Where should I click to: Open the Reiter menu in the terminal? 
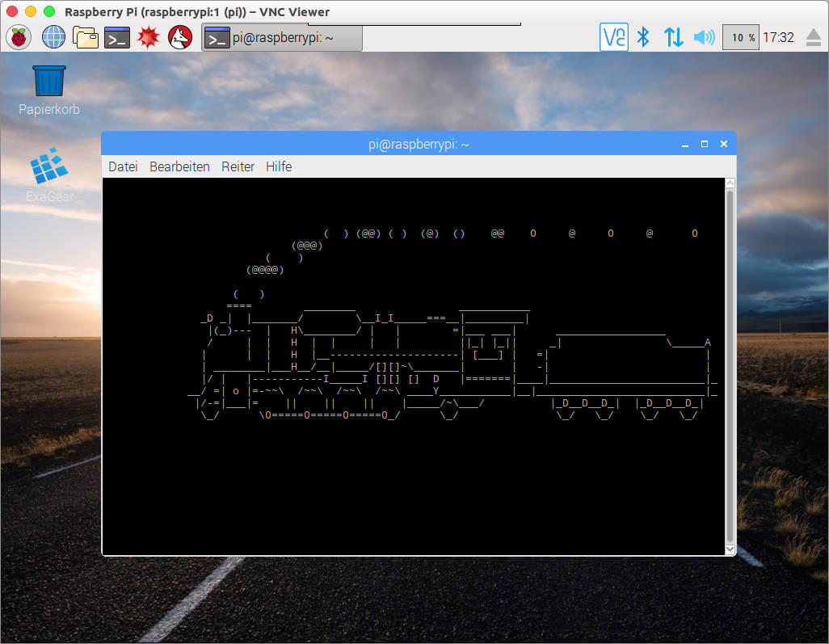[238, 166]
